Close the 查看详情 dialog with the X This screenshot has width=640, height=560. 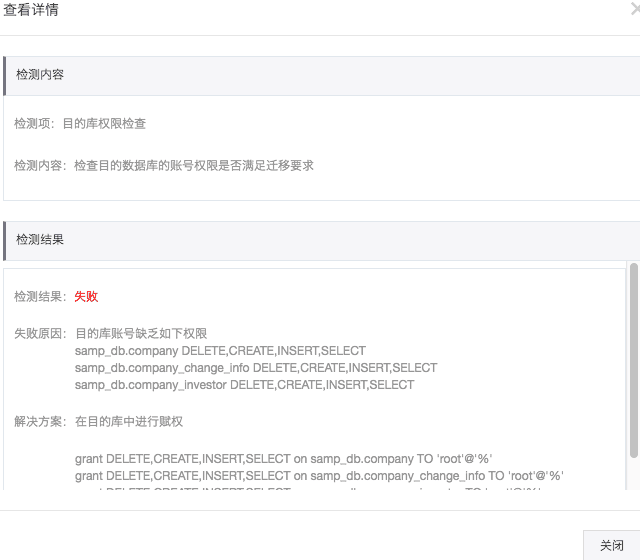coord(636,9)
